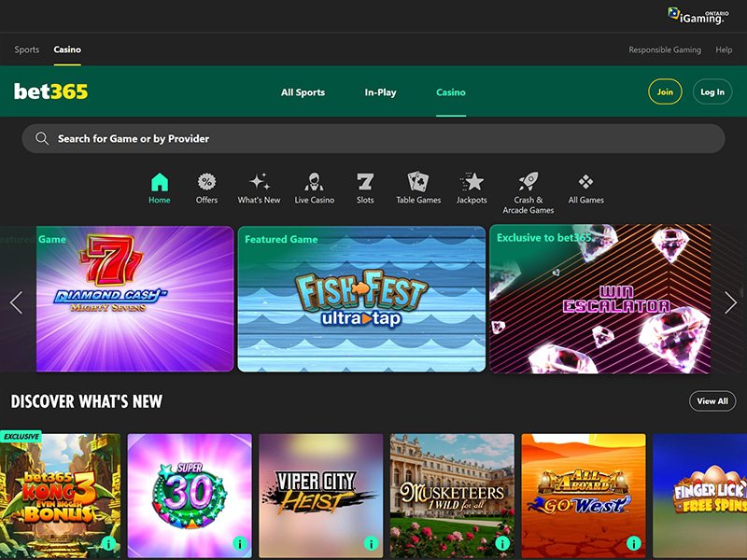The width and height of the screenshot is (747, 560).
Task: Click the iGaming Ontario logo
Action: click(x=698, y=16)
